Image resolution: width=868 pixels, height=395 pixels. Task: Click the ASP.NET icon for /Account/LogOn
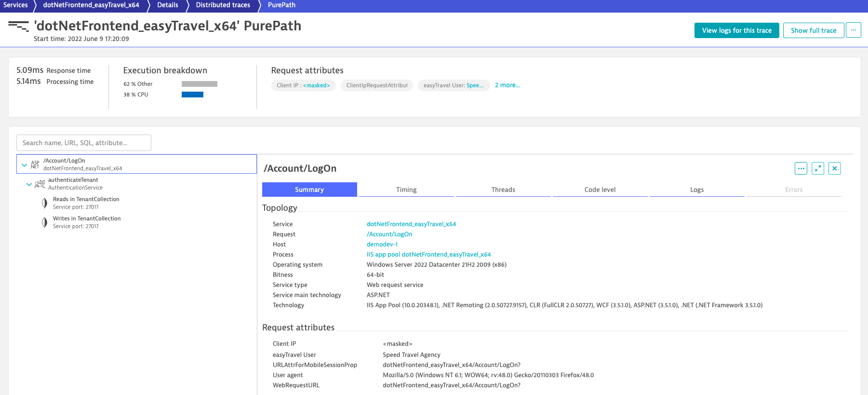(x=35, y=164)
